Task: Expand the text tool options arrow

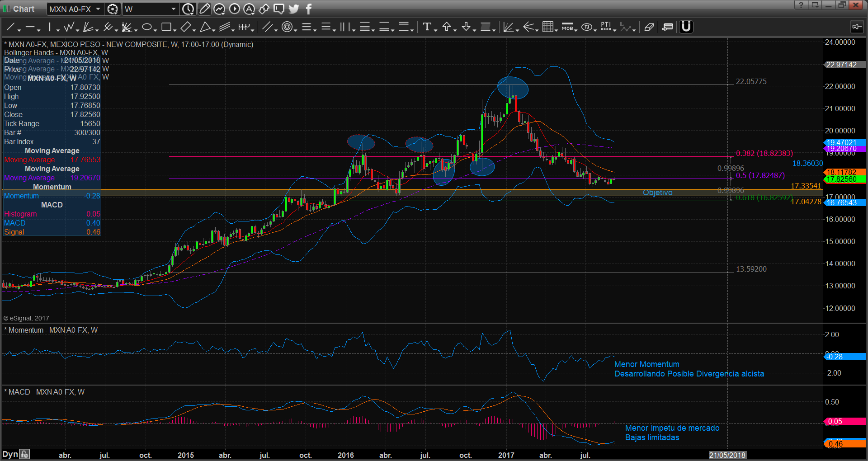Action: point(436,30)
